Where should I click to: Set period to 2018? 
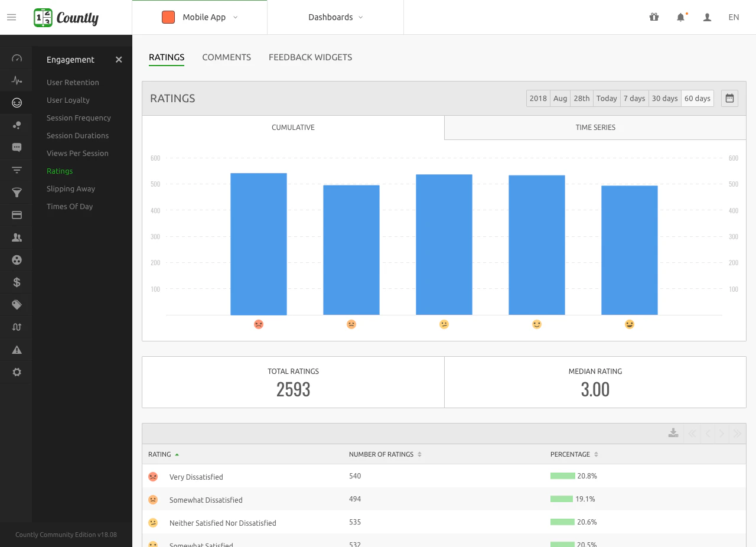pyautogui.click(x=538, y=99)
